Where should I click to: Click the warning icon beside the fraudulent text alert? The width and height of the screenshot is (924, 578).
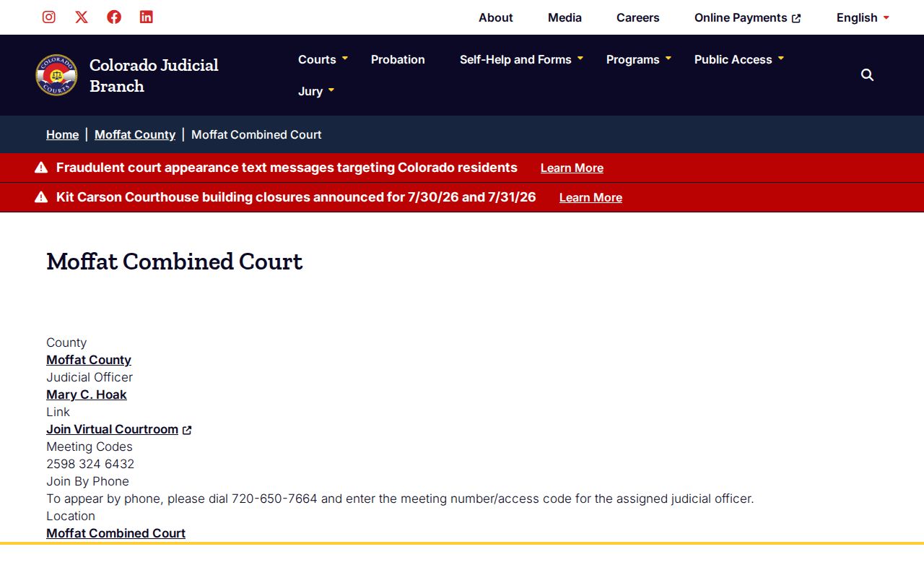point(41,168)
